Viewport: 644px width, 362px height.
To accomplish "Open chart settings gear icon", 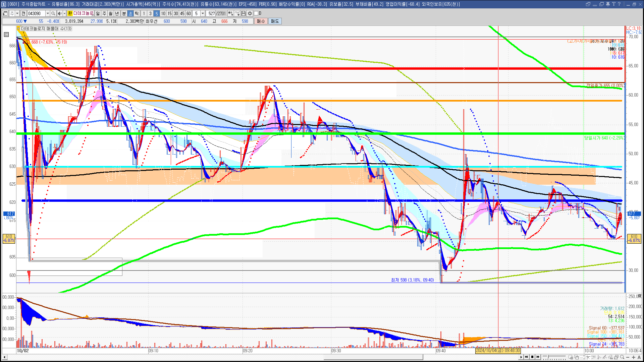I will [x=250, y=13].
